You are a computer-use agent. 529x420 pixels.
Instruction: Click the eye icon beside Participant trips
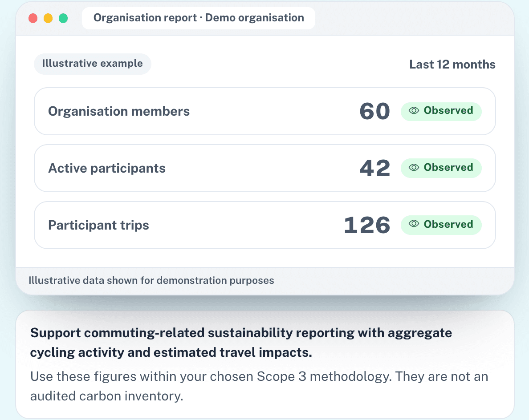(x=414, y=224)
